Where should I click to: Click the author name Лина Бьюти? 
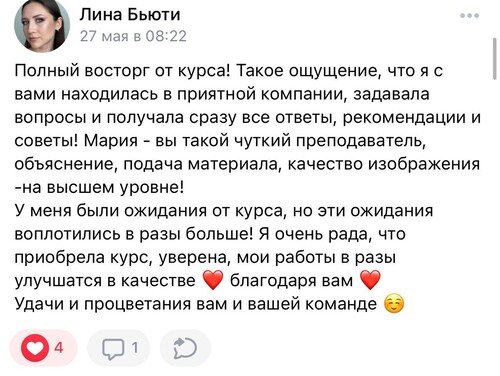tap(130, 14)
